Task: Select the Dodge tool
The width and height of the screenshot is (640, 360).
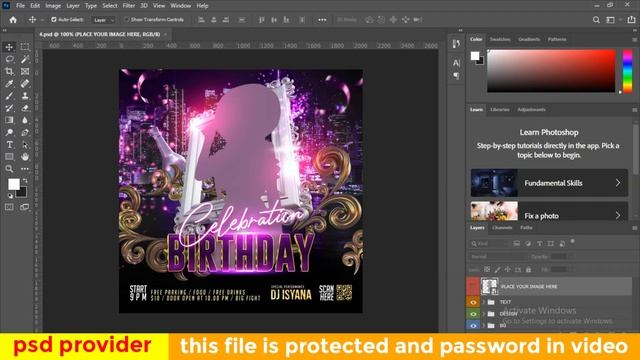Action: [9, 132]
